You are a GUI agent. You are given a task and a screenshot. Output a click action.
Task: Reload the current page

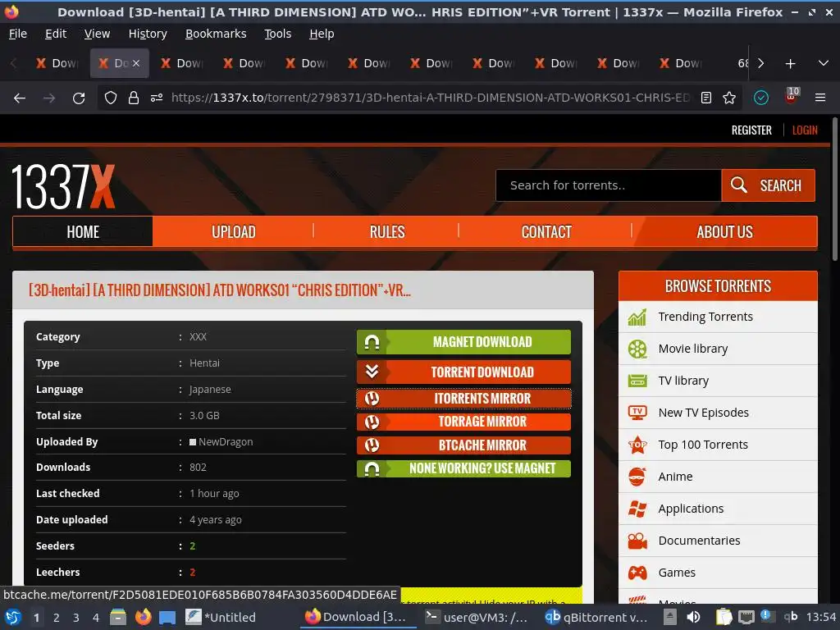coord(79,98)
